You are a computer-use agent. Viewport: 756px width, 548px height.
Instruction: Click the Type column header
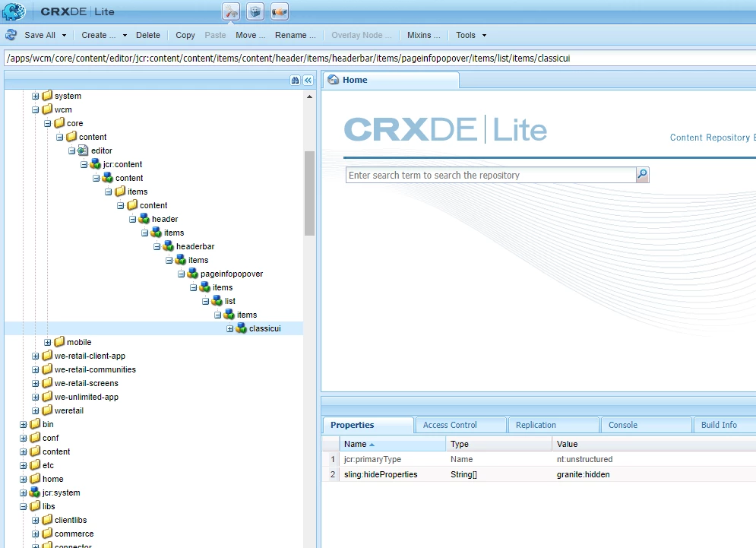point(498,444)
